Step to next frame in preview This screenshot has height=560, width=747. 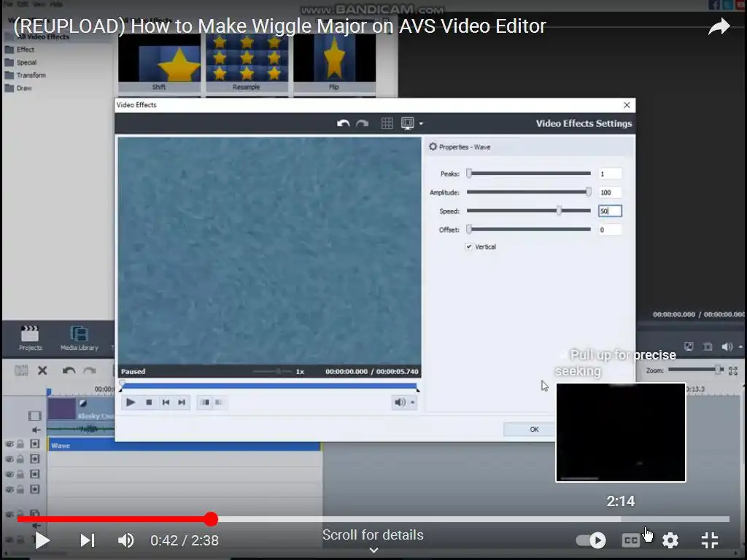point(182,402)
